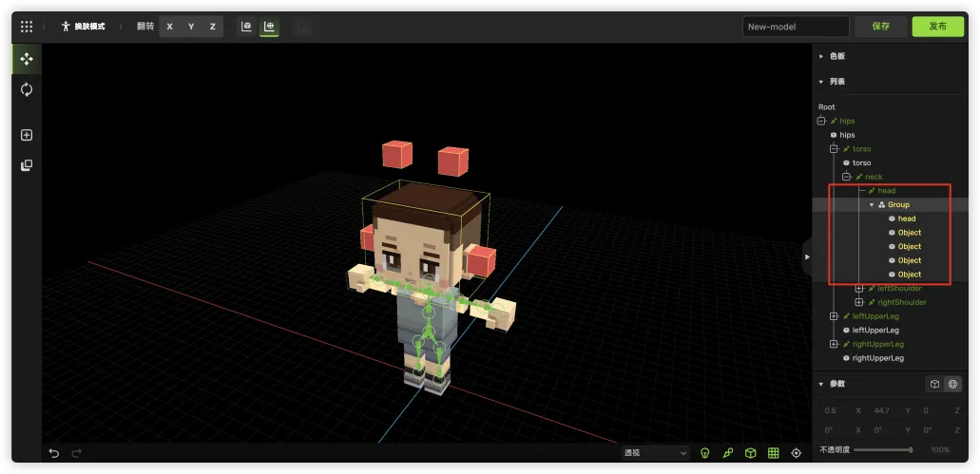
Task: Click the 不透明度 opacity slider
Action: 883,449
